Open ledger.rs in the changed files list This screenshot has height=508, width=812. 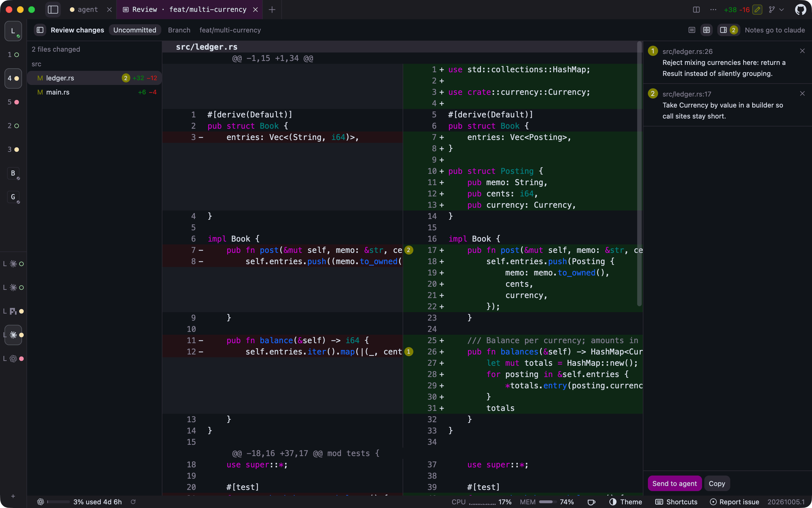click(94, 78)
